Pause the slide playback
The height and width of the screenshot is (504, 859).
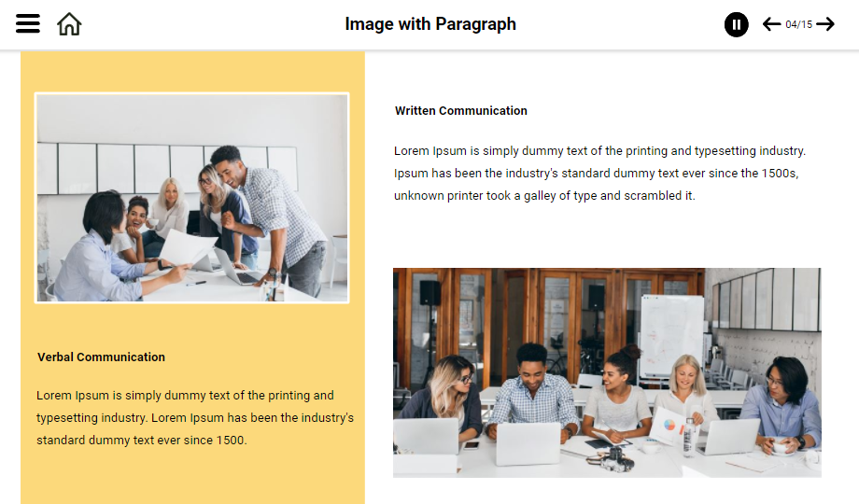(x=737, y=24)
